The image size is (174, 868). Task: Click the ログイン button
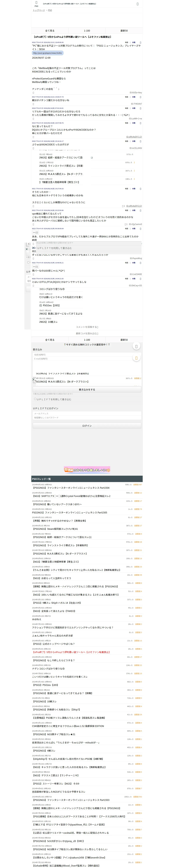click(87, 426)
